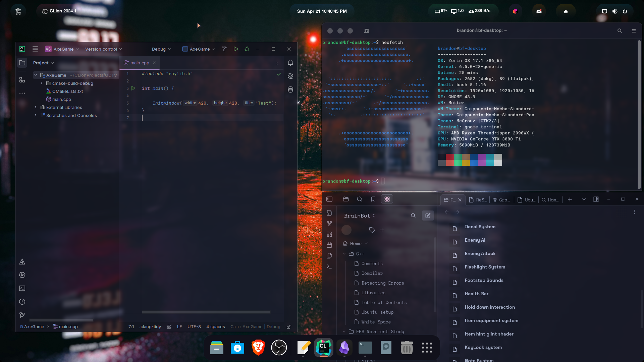Open the Terminal tool window in CLion
This screenshot has width=644, height=362.
tap(22, 288)
